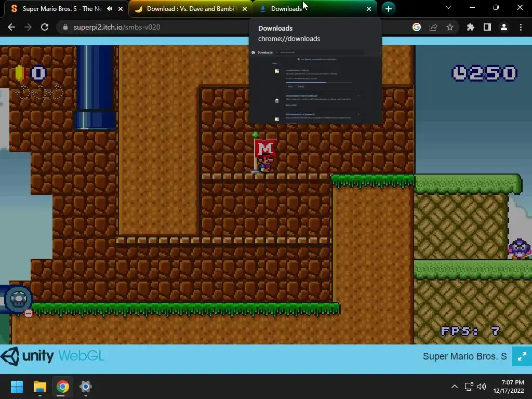Go back to previous page
The height and width of the screenshot is (399, 532).
tap(11, 27)
